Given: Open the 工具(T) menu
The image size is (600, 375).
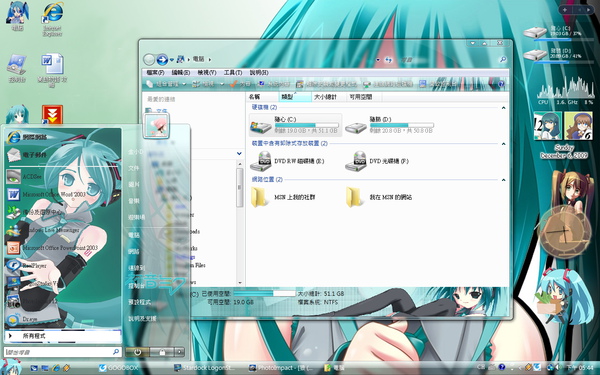Looking at the screenshot, I should pos(233,72).
